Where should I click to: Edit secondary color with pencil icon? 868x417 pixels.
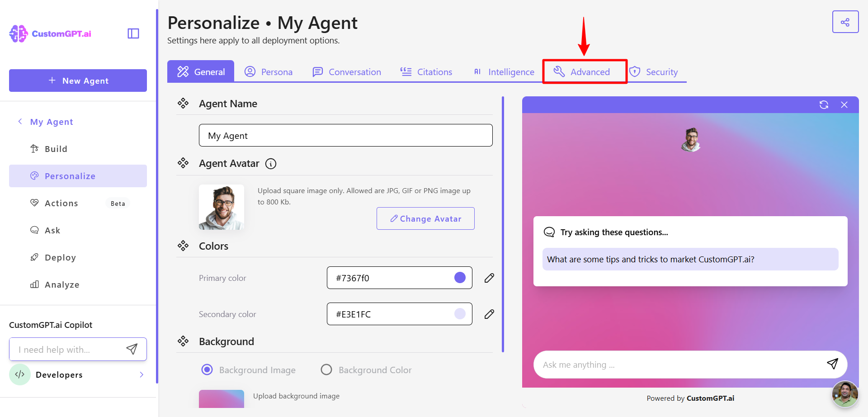489,314
